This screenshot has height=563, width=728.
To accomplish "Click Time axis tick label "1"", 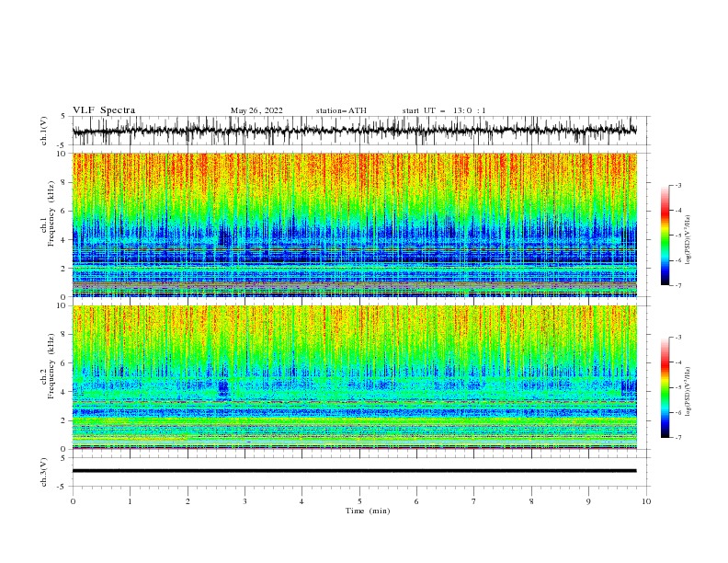I will 130,501.
